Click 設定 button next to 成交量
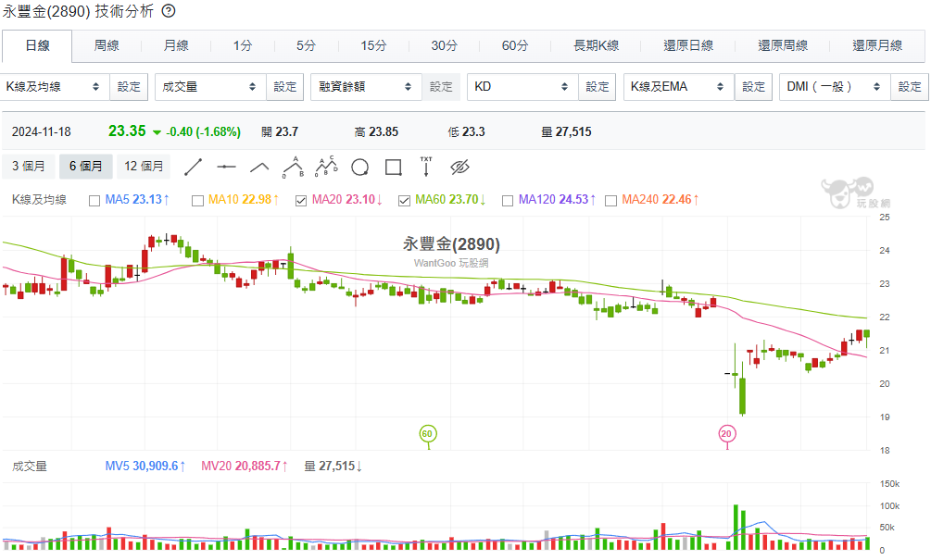The height and width of the screenshot is (560, 931). coord(285,87)
